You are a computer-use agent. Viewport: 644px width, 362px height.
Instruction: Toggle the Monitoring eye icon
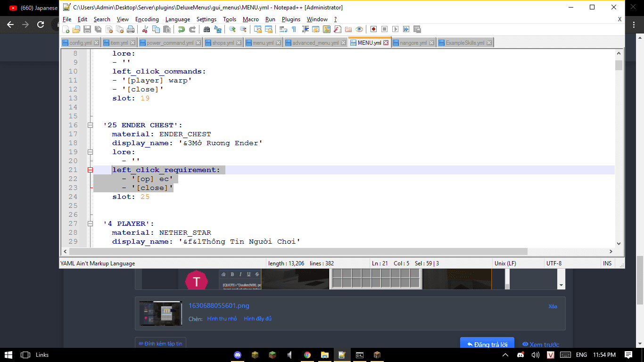tap(359, 29)
